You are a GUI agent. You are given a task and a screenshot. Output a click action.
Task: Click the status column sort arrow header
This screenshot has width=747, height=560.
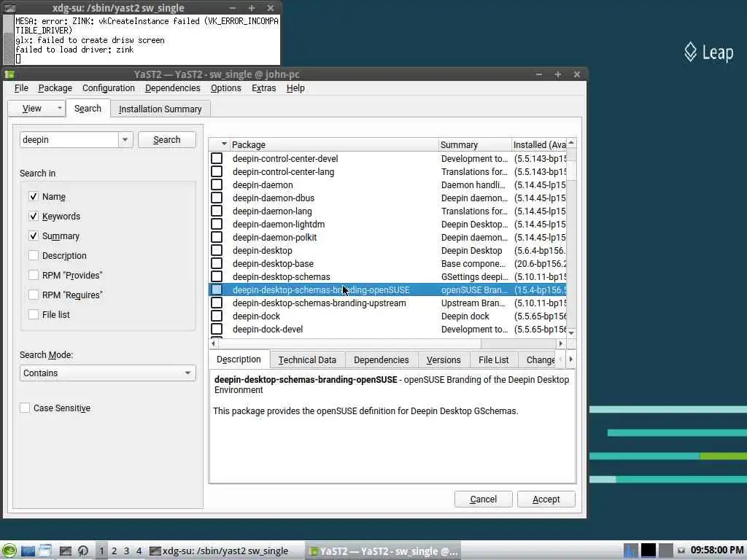(x=219, y=144)
